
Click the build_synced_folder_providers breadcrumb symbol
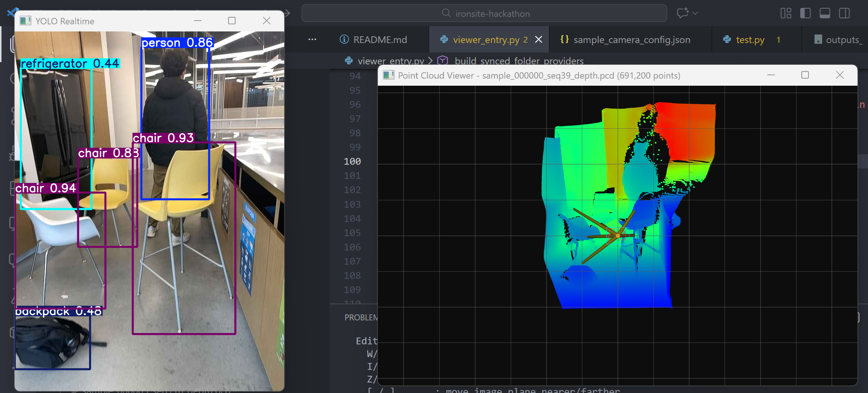point(519,61)
